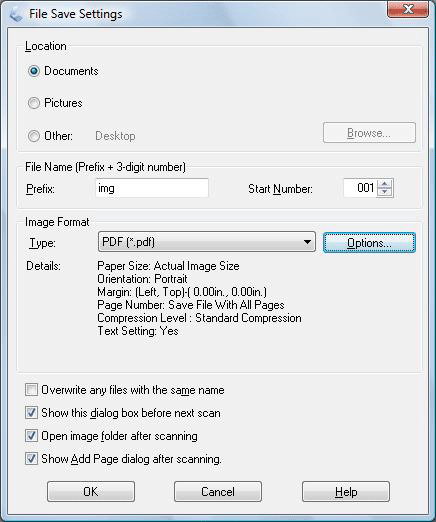This screenshot has height=522, width=436.
Task: Click the disabled Browse button
Action: click(x=369, y=133)
